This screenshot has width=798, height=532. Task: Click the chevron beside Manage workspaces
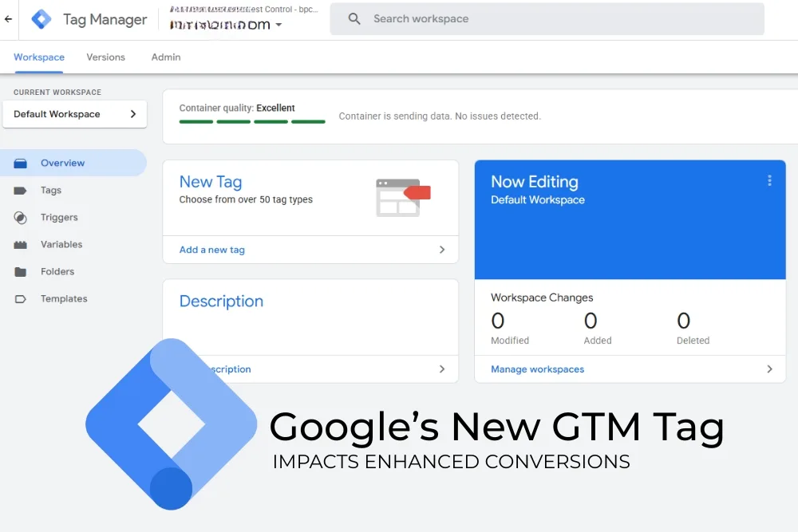click(769, 369)
